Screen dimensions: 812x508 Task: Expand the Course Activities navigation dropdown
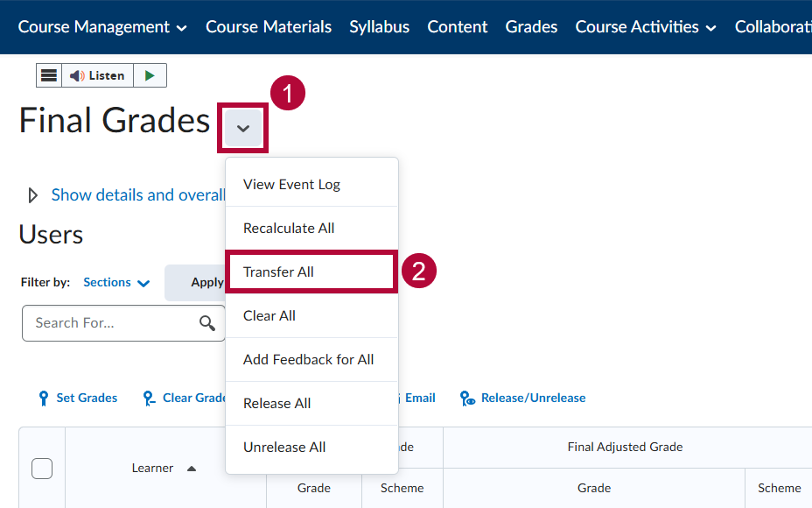[x=645, y=27]
